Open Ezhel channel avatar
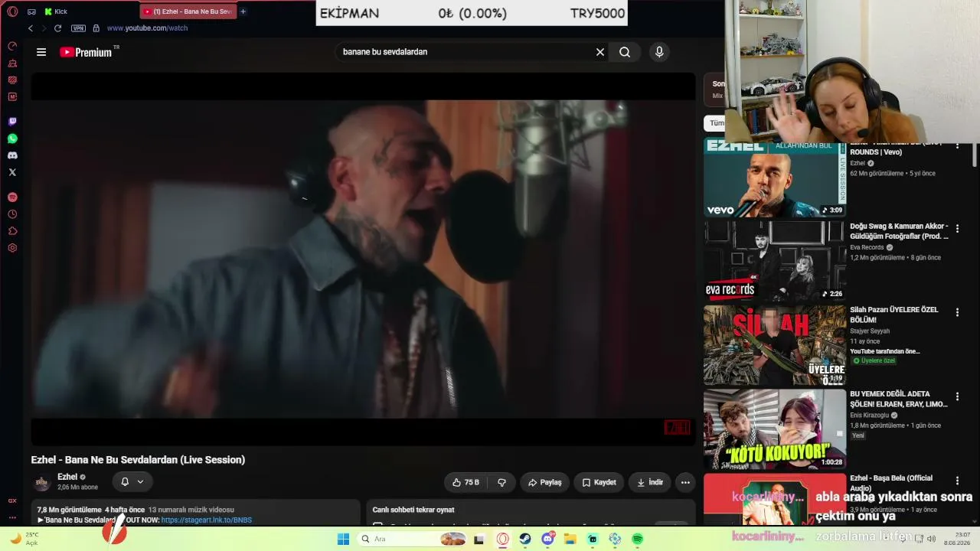The image size is (980, 551). [x=42, y=482]
